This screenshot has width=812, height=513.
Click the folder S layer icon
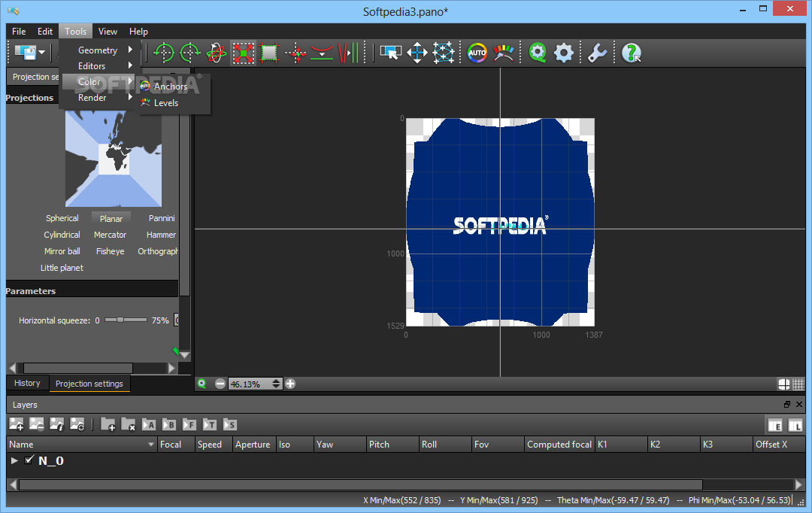click(230, 424)
